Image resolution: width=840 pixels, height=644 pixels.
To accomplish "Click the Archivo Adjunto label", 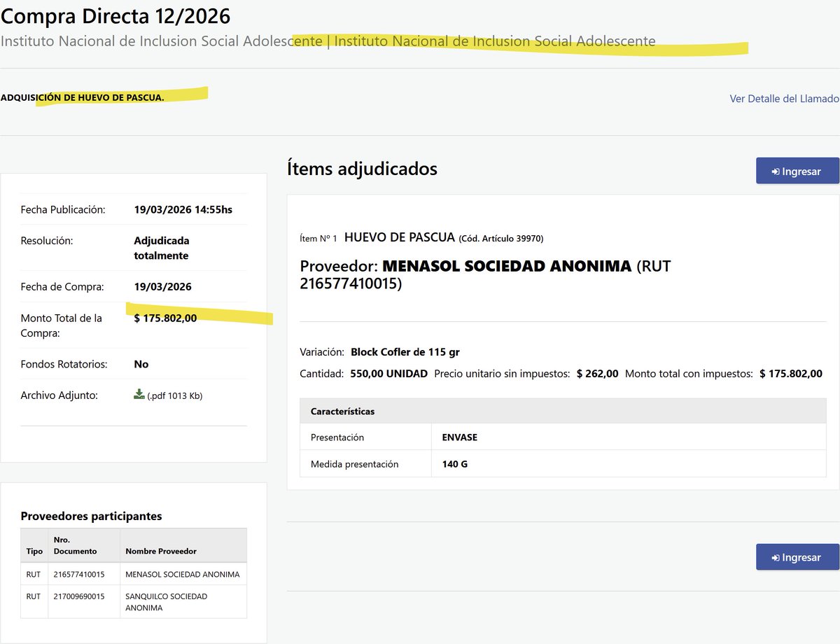I will pyautogui.click(x=59, y=395).
